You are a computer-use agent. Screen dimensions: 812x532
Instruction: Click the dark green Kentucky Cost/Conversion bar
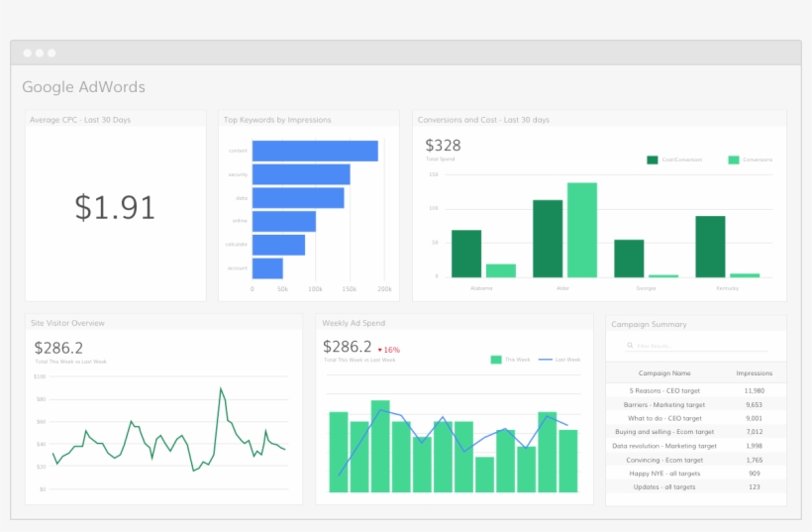[x=710, y=247]
